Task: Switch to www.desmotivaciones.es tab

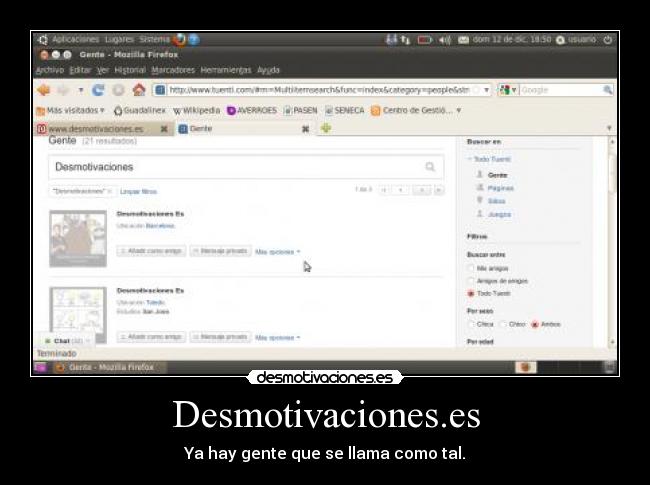Action: tap(96, 129)
